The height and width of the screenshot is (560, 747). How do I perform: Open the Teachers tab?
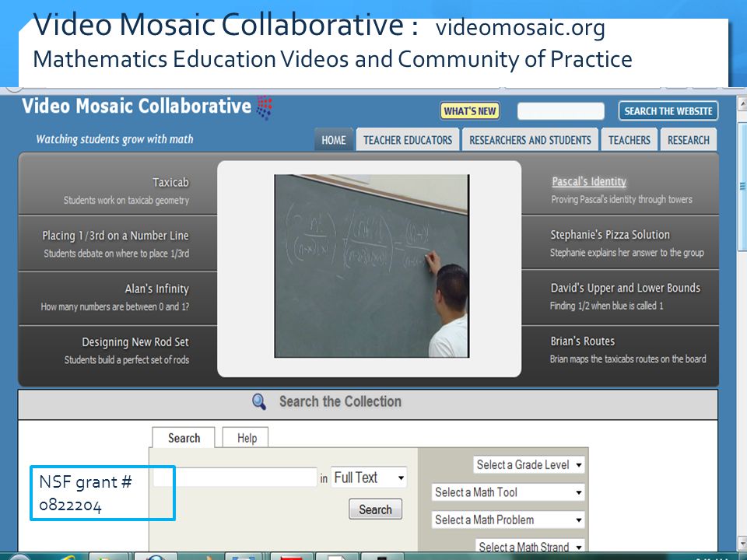click(x=630, y=140)
